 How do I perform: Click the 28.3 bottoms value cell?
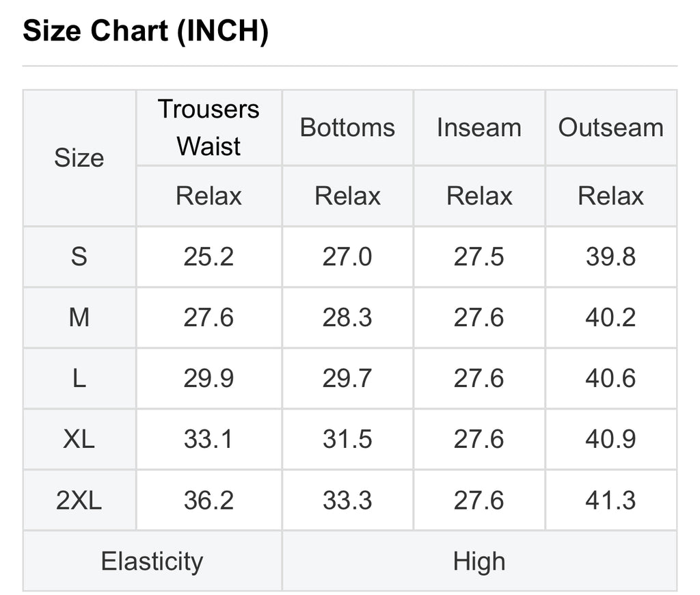click(x=347, y=317)
